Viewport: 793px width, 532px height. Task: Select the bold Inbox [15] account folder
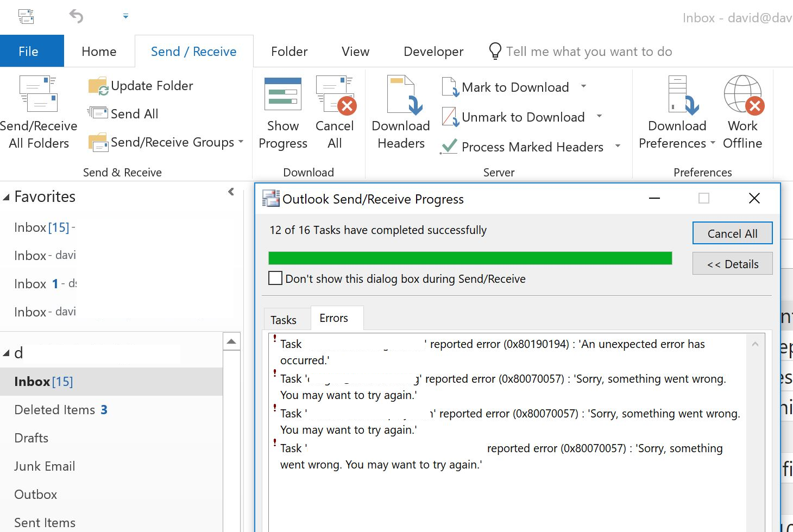point(111,382)
